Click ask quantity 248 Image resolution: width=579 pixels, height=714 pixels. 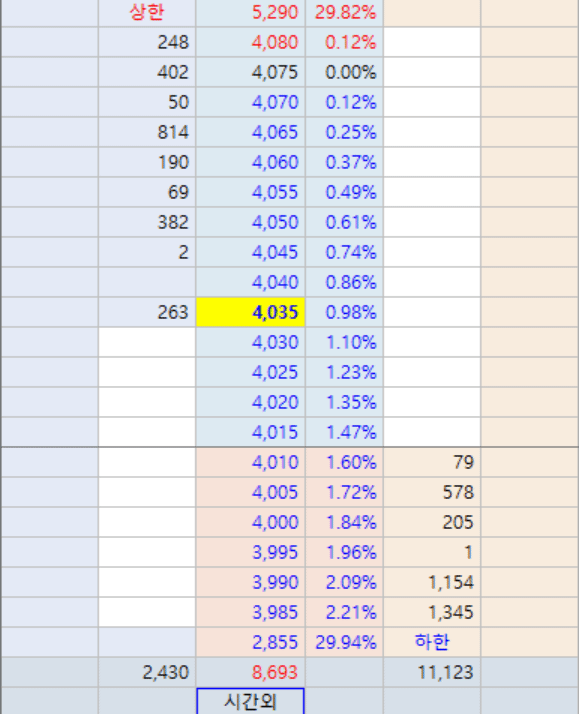point(173,42)
